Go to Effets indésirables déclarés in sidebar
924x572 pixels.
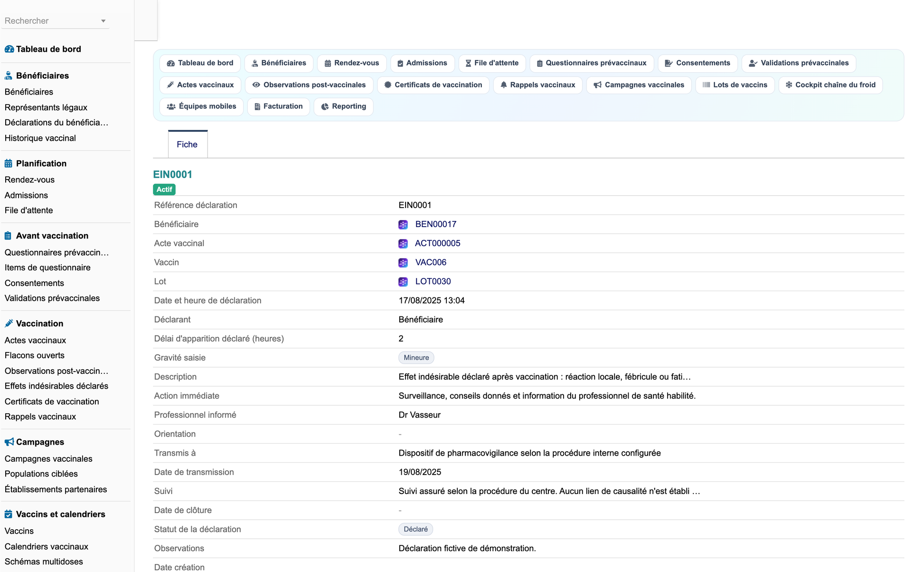(x=57, y=386)
